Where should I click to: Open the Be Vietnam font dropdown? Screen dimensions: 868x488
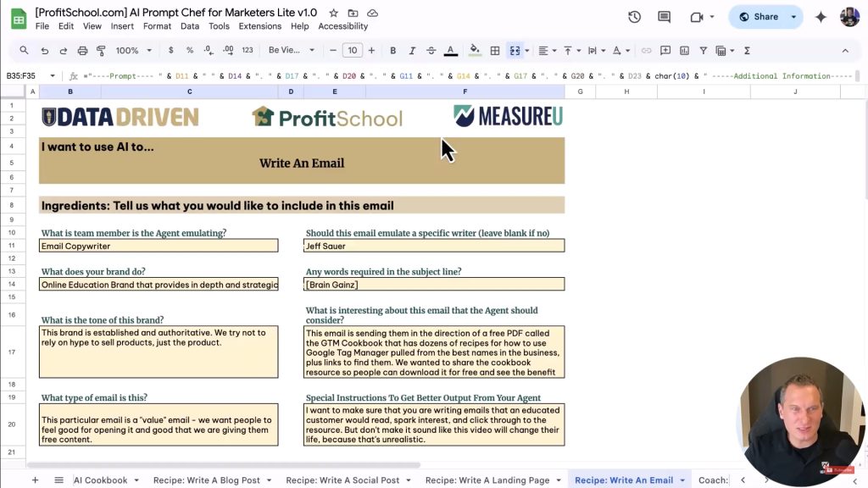[292, 50]
